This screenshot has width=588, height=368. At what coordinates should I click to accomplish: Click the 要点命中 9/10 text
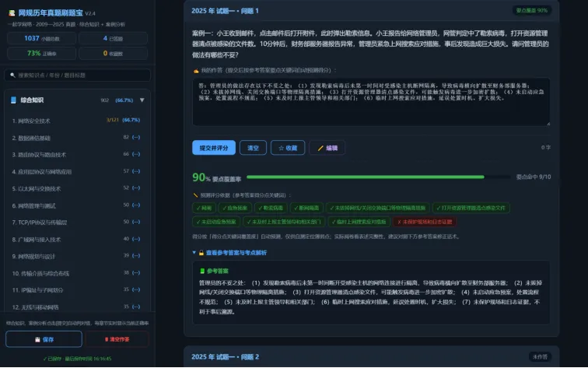(x=534, y=177)
